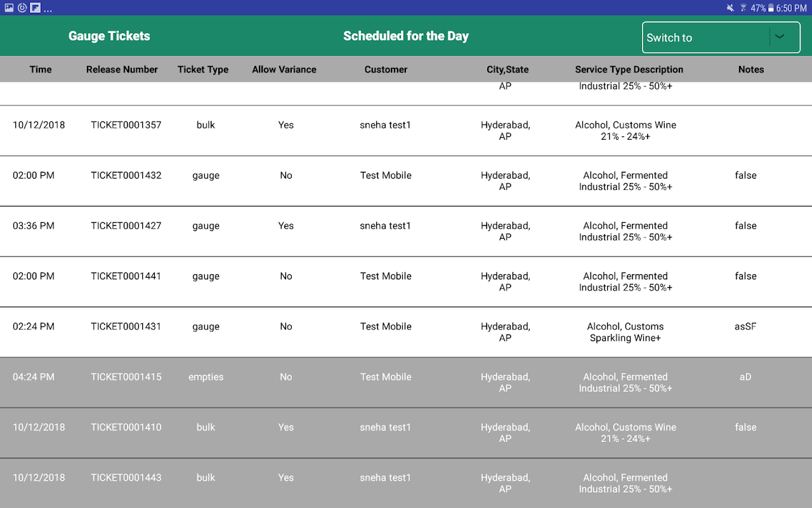Click the Allow Variance column header
The image size is (812, 508).
click(284, 69)
